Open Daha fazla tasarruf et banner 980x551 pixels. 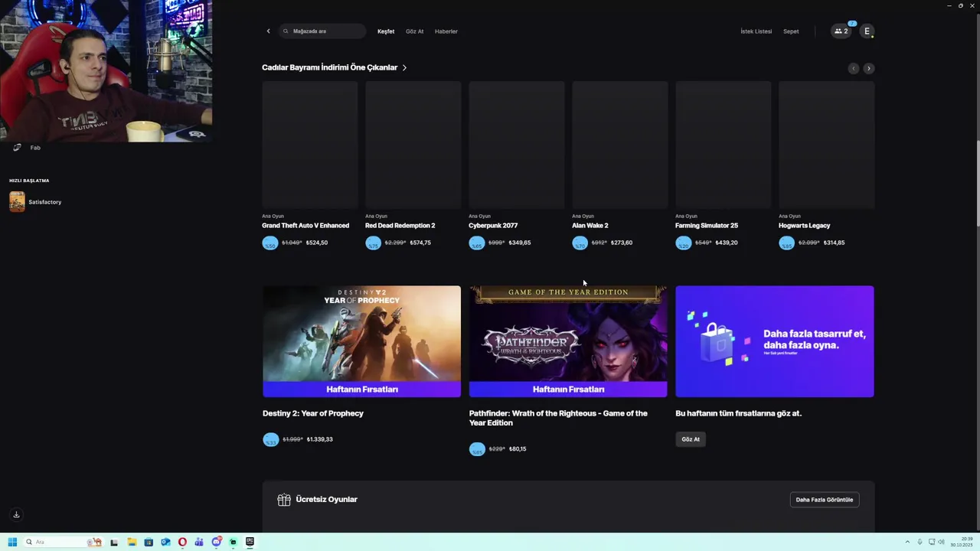coord(775,341)
